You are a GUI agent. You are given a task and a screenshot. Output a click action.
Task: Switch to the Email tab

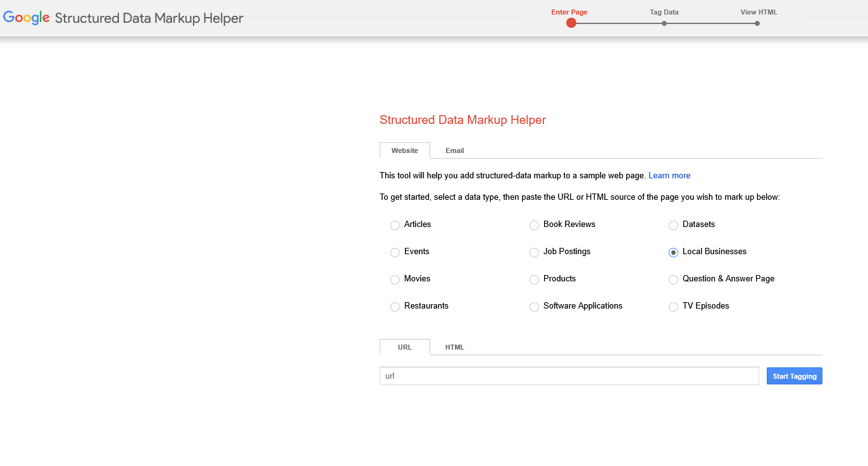click(454, 150)
